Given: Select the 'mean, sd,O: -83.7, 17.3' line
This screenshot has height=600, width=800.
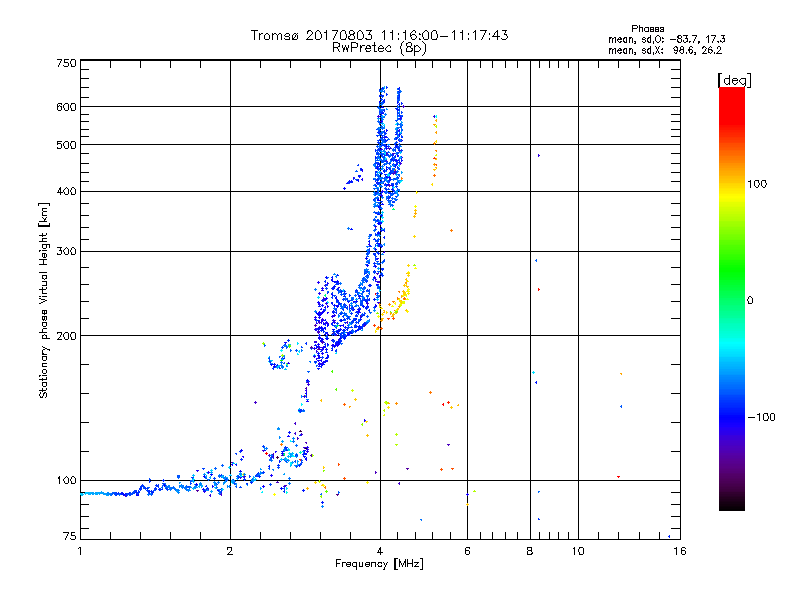Looking at the screenshot, I should 666,39.
